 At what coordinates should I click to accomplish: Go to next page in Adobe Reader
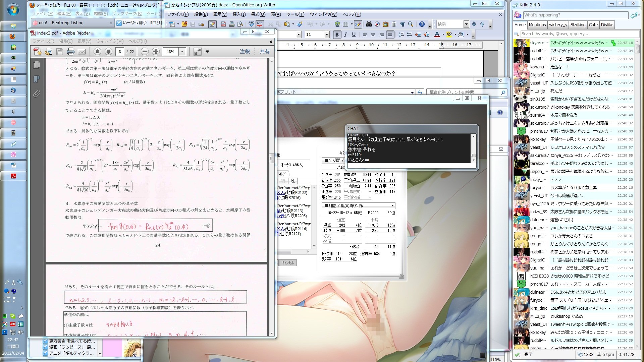(x=108, y=51)
